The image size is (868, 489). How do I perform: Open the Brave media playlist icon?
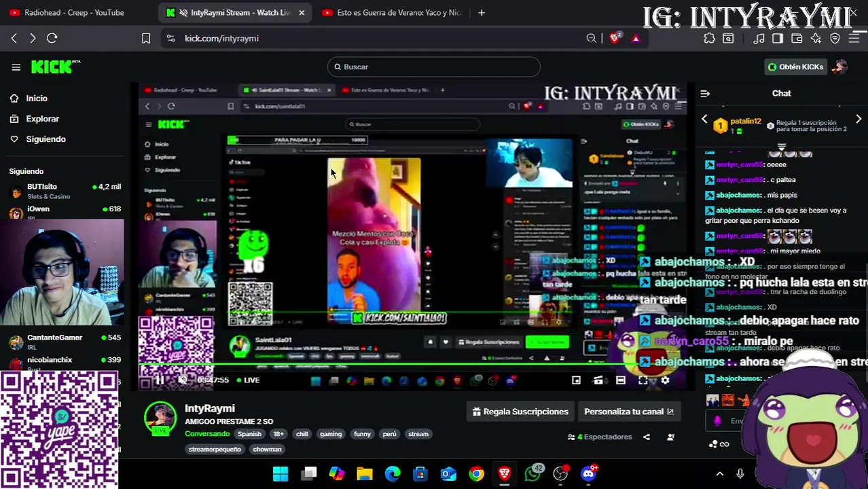click(x=759, y=39)
